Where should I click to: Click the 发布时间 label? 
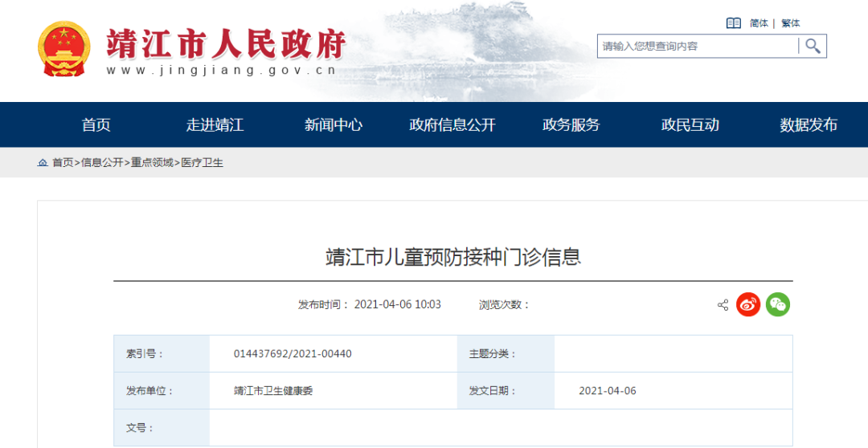(324, 305)
